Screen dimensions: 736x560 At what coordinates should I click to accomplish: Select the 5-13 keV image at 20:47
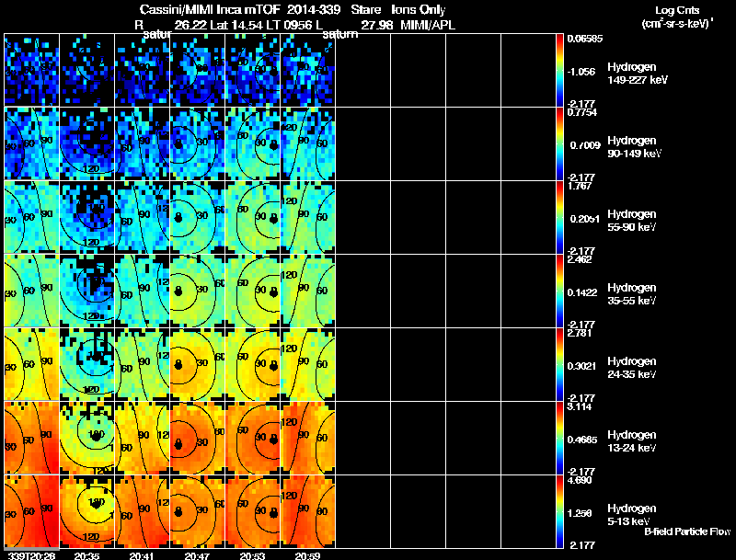click(198, 511)
